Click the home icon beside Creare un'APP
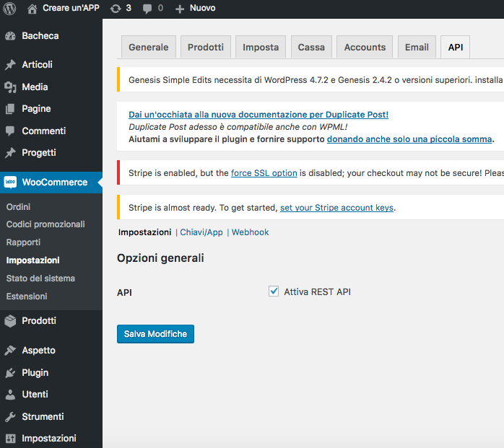 32,8
